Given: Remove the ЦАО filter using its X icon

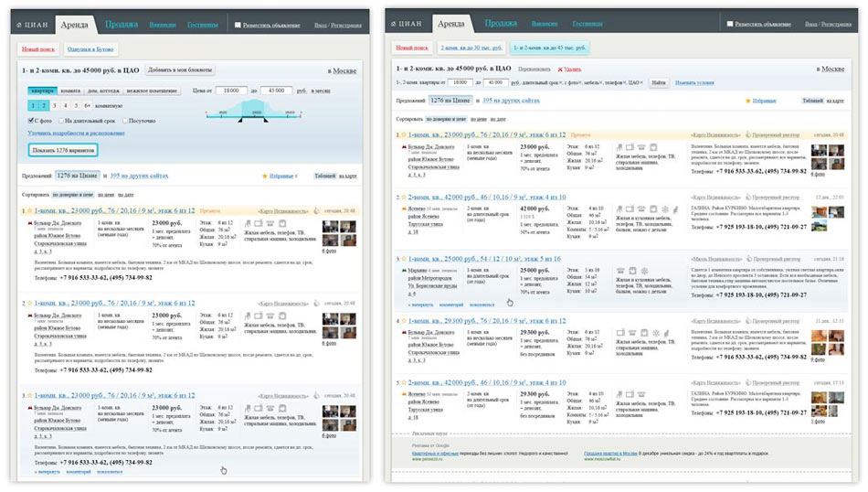Looking at the screenshot, I should click(642, 83).
